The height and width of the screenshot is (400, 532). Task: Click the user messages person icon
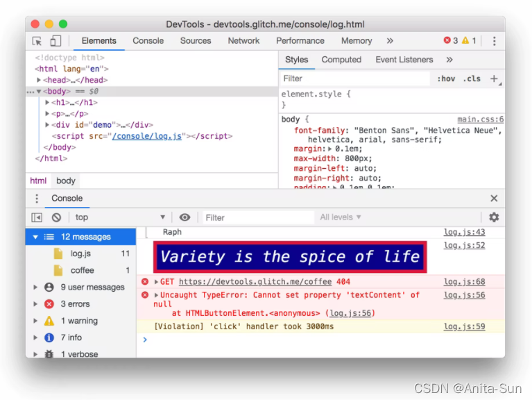point(49,287)
